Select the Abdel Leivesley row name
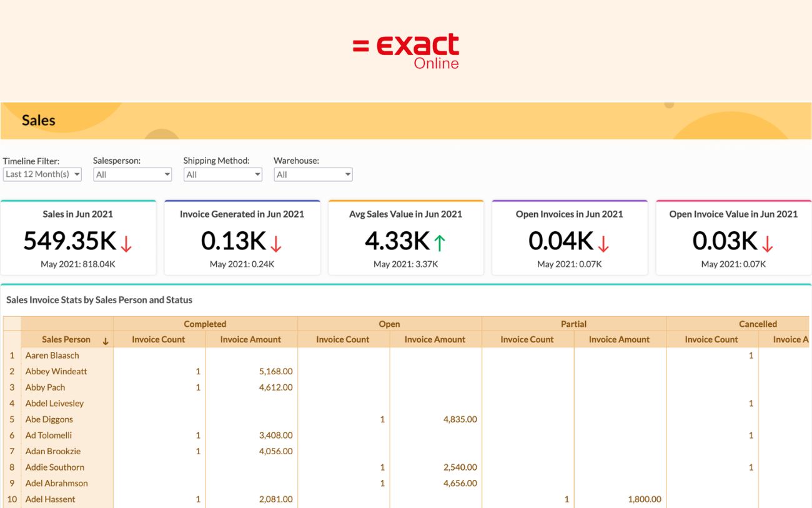 [54, 404]
